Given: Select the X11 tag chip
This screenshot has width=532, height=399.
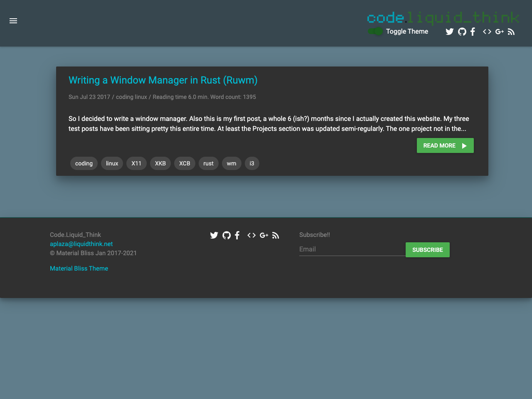Looking at the screenshot, I should (136, 163).
